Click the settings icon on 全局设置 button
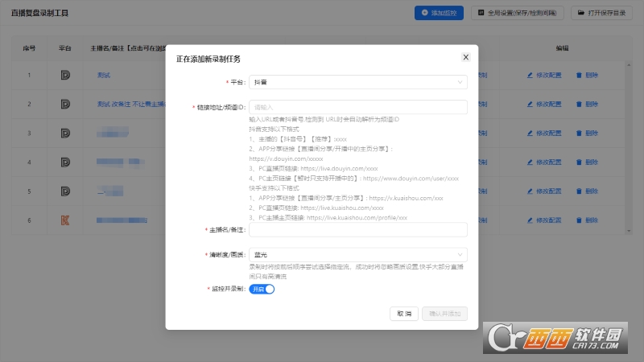This screenshot has height=362, width=644. (481, 13)
